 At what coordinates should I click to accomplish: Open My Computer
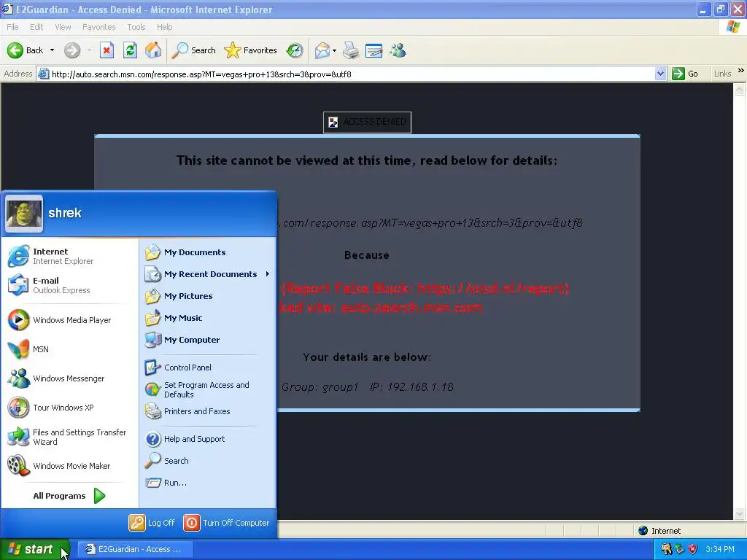point(208,340)
